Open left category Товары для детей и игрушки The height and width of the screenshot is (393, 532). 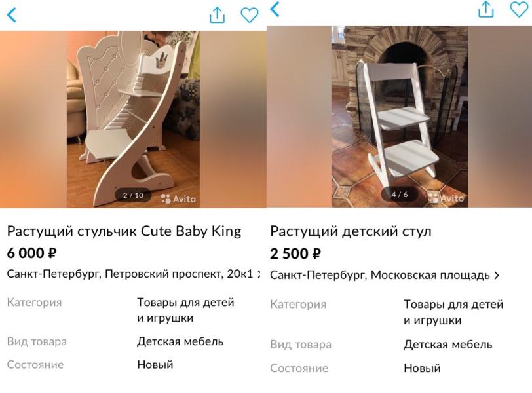pyautogui.click(x=185, y=310)
